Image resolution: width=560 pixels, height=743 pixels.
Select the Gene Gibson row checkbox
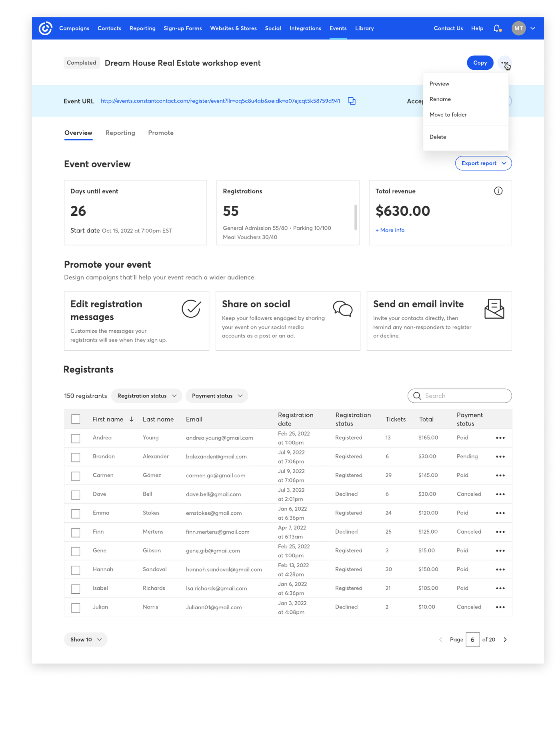(x=76, y=551)
